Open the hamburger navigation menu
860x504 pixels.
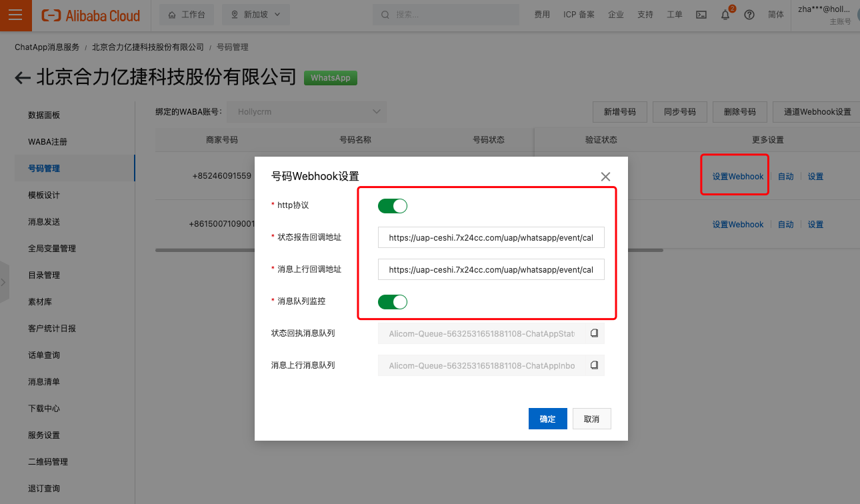tap(15, 15)
